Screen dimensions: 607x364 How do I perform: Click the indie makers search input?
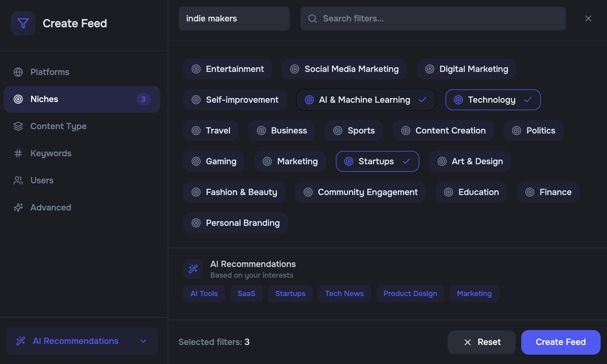[x=234, y=18]
